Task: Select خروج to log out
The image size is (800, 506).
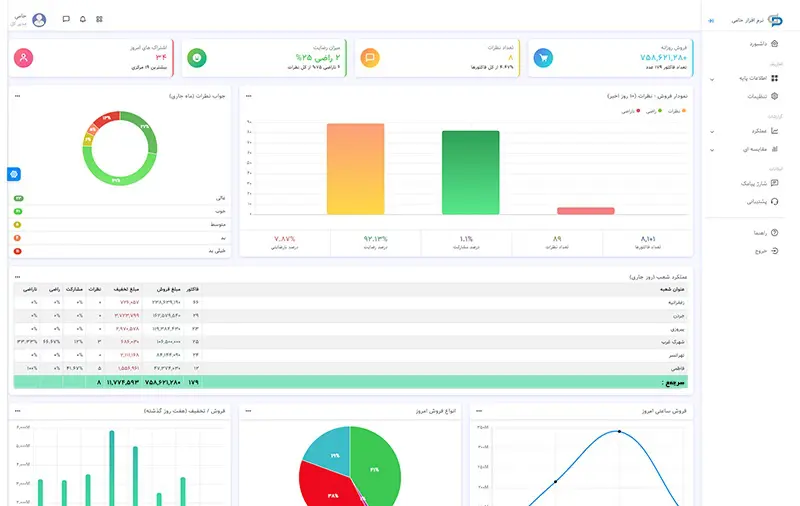Action: [761, 251]
